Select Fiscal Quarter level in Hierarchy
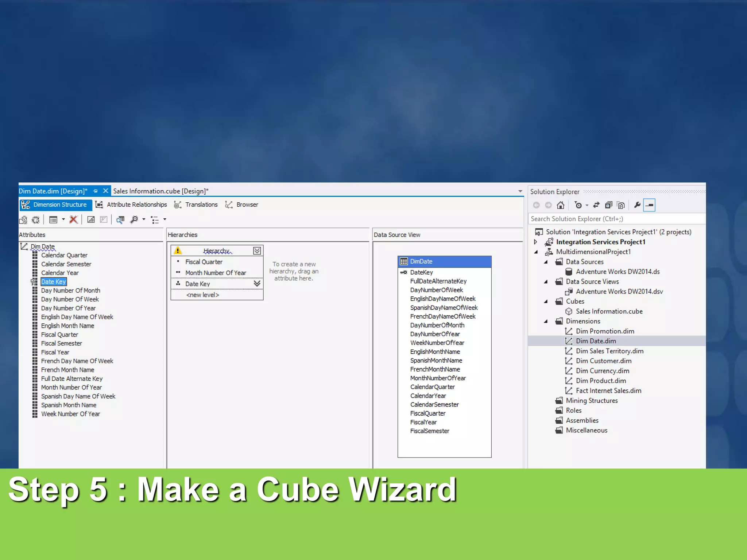 click(x=204, y=262)
